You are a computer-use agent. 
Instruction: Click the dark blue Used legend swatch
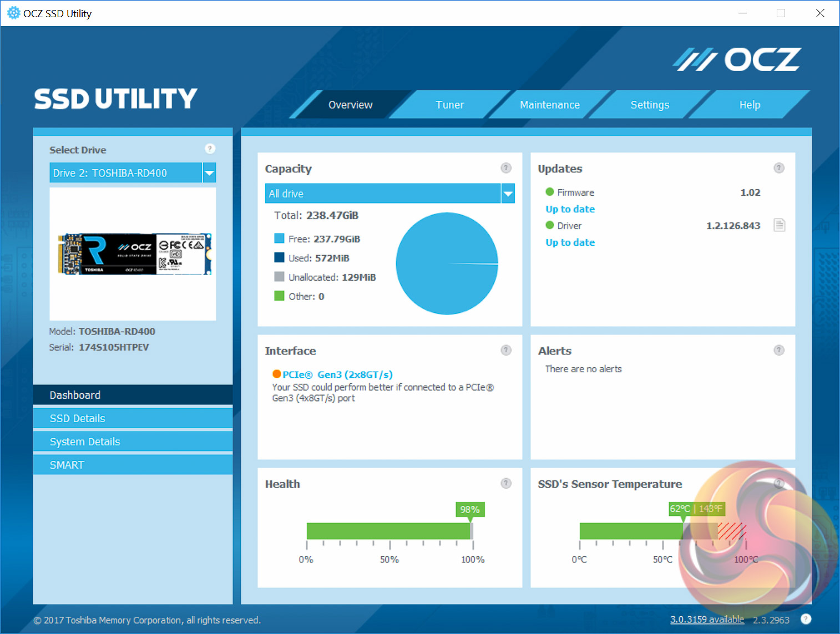(x=279, y=257)
